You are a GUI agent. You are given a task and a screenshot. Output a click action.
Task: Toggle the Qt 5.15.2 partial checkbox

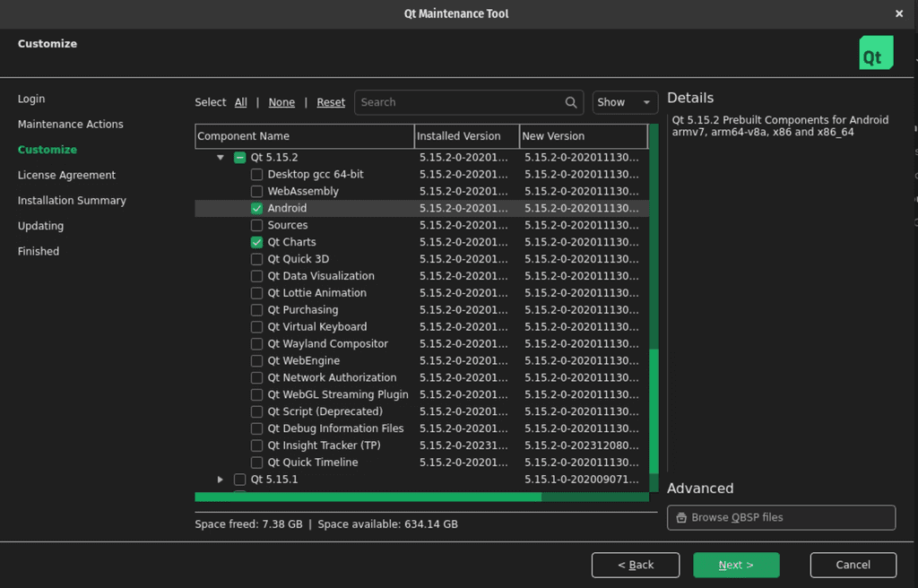tap(239, 158)
